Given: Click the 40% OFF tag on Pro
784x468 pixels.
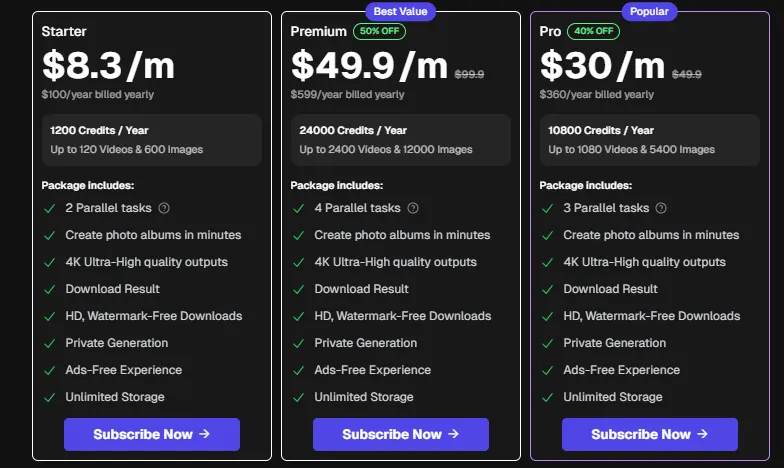Looking at the screenshot, I should pyautogui.click(x=593, y=31).
